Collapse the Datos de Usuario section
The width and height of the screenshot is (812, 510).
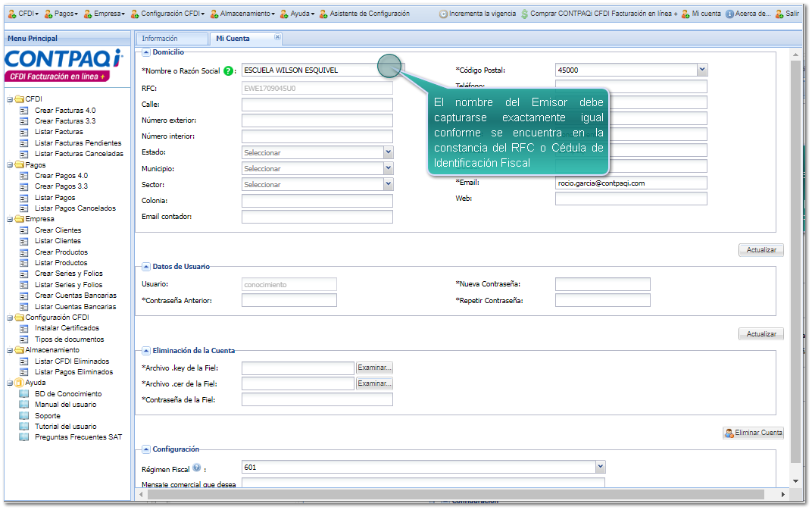point(146,267)
